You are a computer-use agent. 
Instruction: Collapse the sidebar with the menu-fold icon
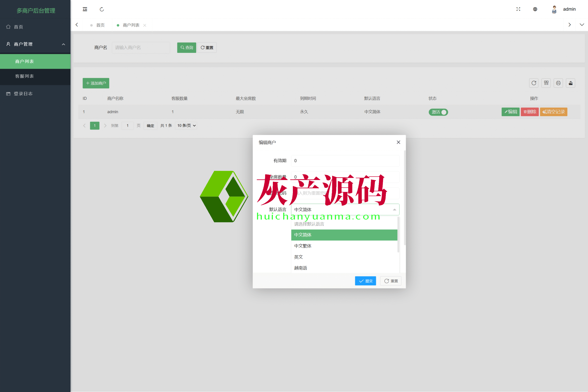tap(85, 9)
